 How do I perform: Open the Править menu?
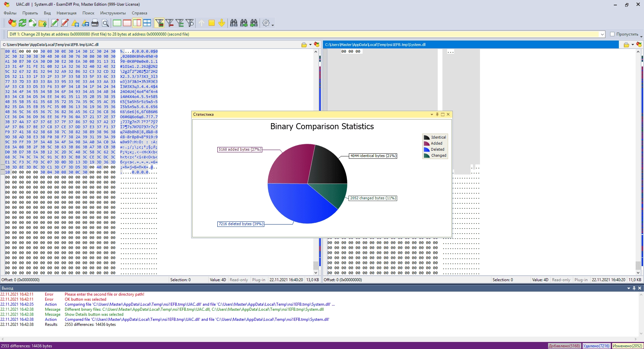tap(30, 13)
